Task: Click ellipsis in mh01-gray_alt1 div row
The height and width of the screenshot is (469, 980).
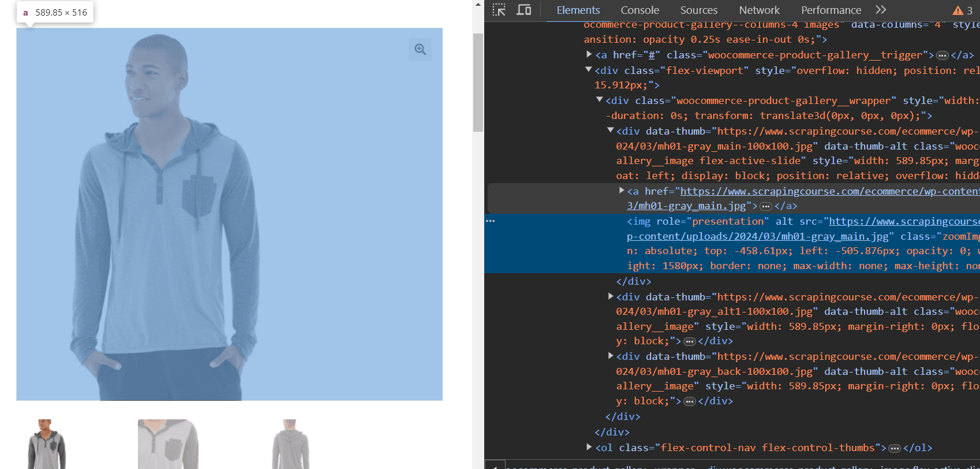Action: click(x=689, y=341)
